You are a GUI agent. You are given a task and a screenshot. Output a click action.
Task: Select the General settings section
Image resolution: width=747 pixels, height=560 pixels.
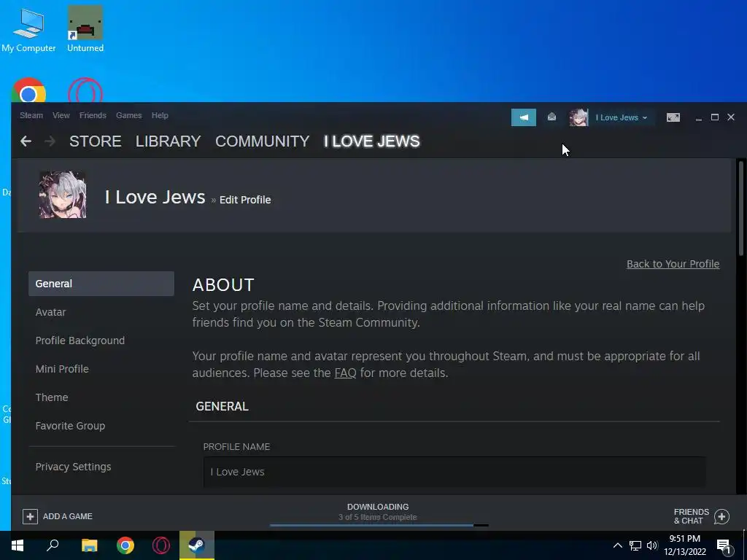pyautogui.click(x=101, y=284)
